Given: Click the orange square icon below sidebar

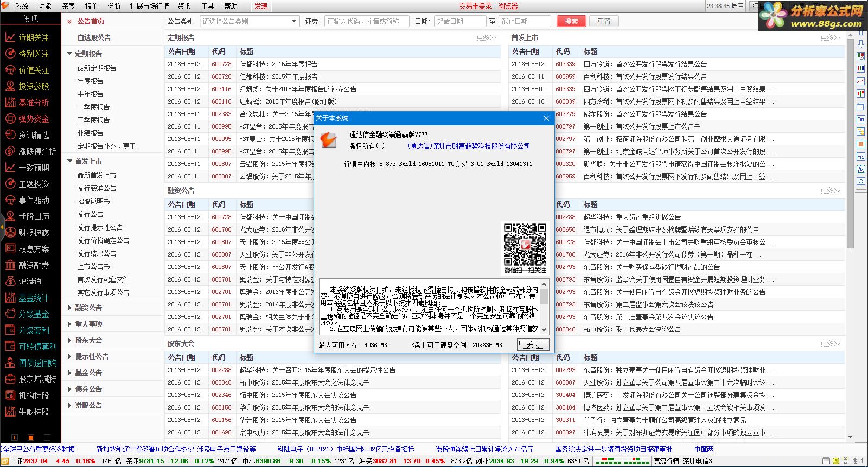Looking at the screenshot, I should click(31, 437).
